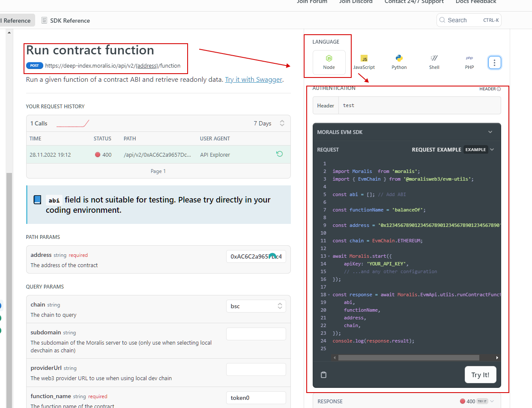The image size is (532, 408).
Task: Toggle code fold at line 18
Action: tap(329, 295)
